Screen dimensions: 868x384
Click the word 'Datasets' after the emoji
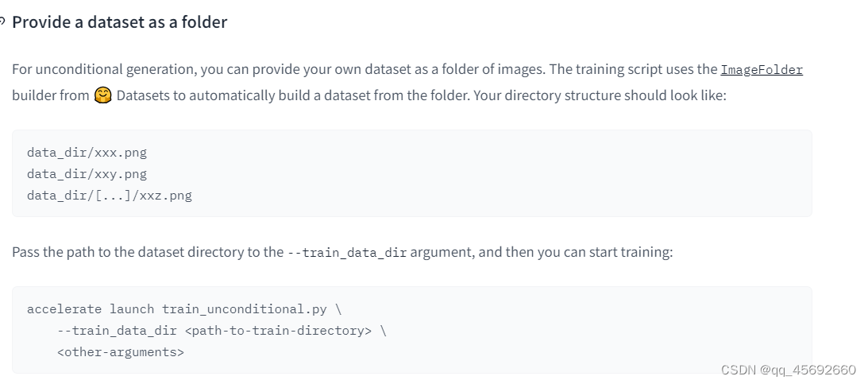tap(143, 95)
